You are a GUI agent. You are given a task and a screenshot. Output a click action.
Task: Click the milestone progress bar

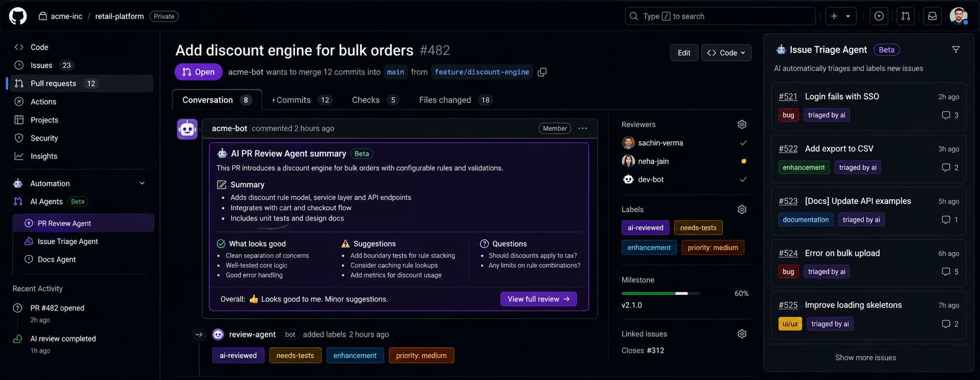click(660, 293)
